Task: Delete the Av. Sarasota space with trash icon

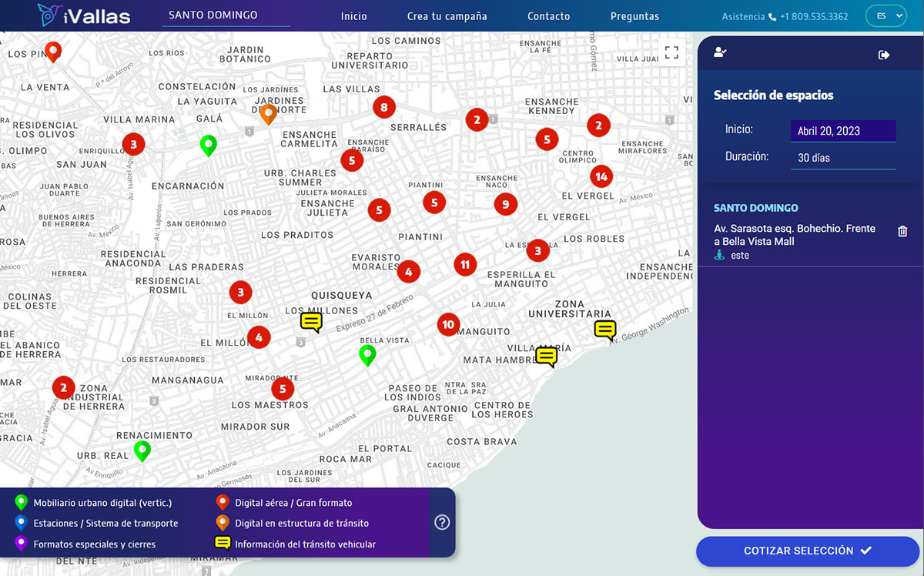Action: (902, 231)
